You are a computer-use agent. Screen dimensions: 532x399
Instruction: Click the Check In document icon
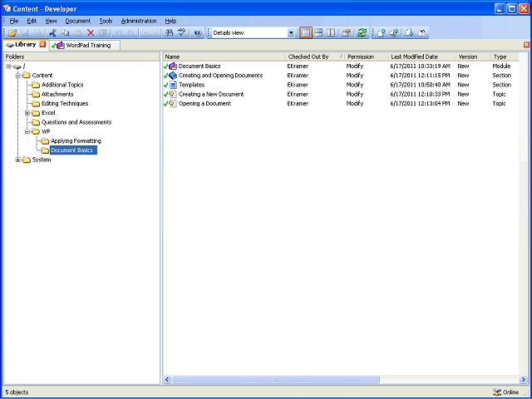click(382, 33)
